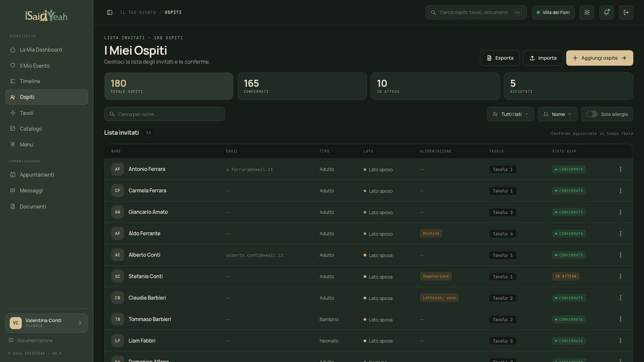
Task: Toggle the light theme sun icon
Action: pyautogui.click(x=587, y=12)
